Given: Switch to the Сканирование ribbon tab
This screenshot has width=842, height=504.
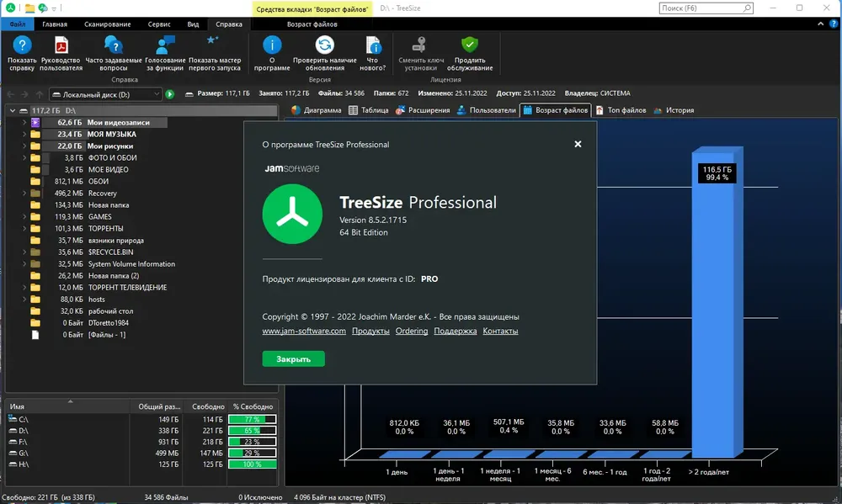Looking at the screenshot, I should [108, 24].
